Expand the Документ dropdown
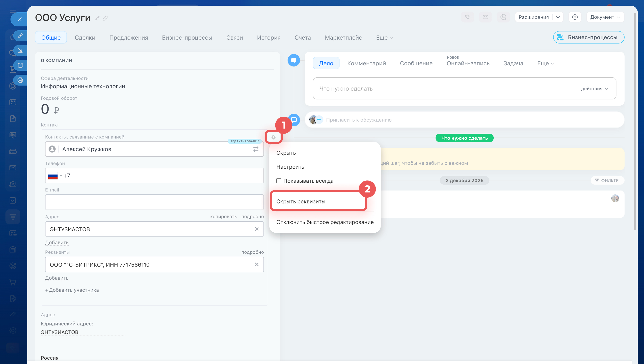 tap(605, 17)
